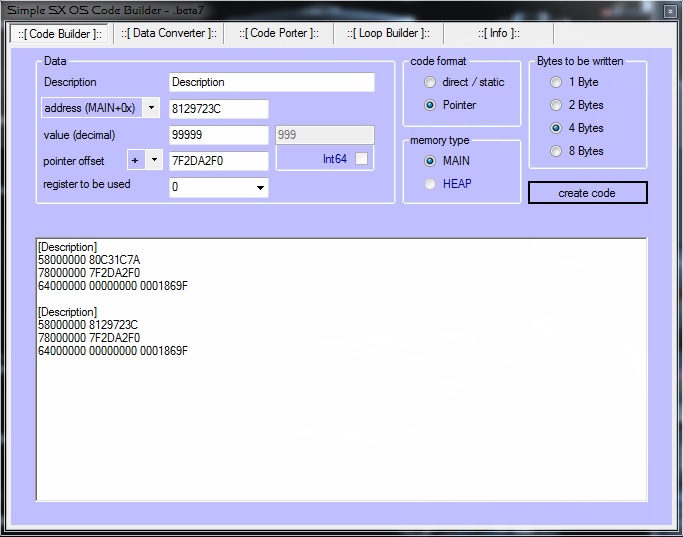Click output line 58000000 8129723C
This screenshot has height=537, width=683.
tap(88, 325)
